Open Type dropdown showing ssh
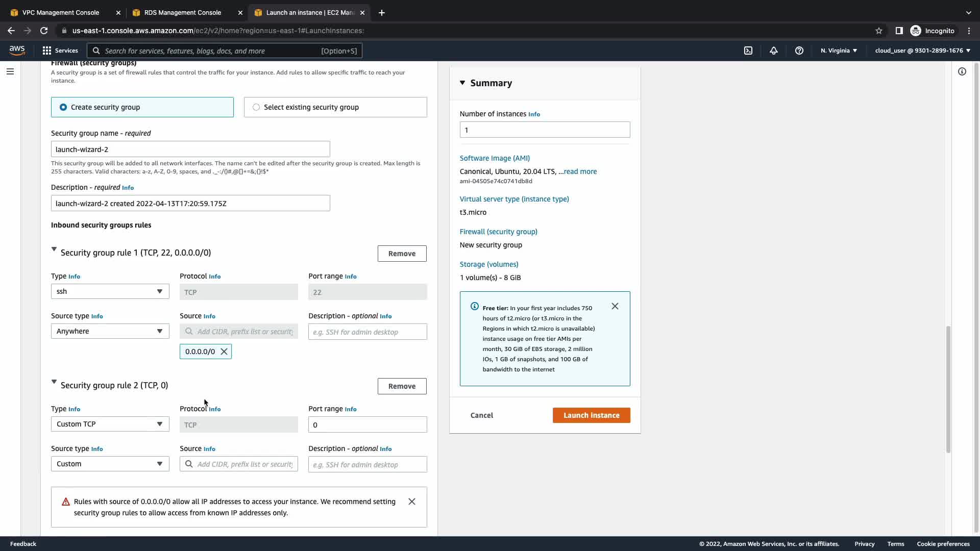The width and height of the screenshot is (980, 551). click(x=110, y=291)
